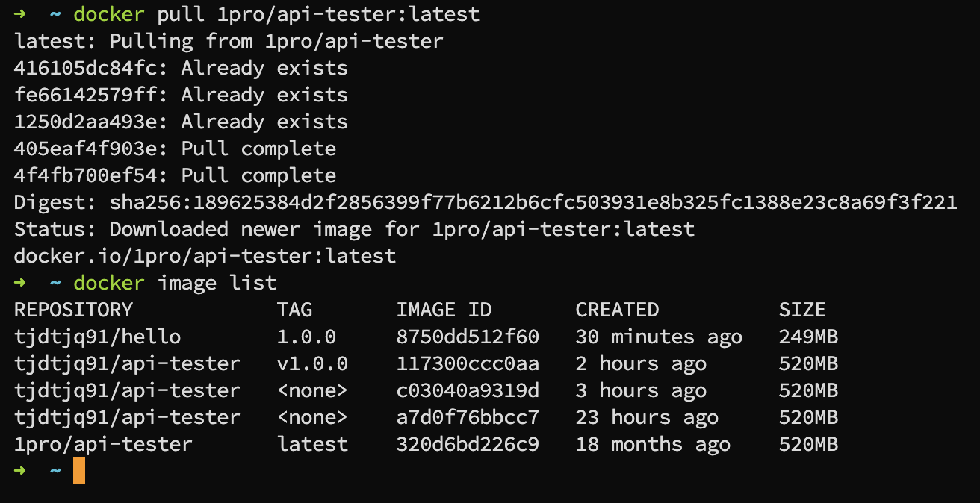Screen dimensions: 980x503
Task: Select image ID 117300ccc0aa
Action: 468,363
